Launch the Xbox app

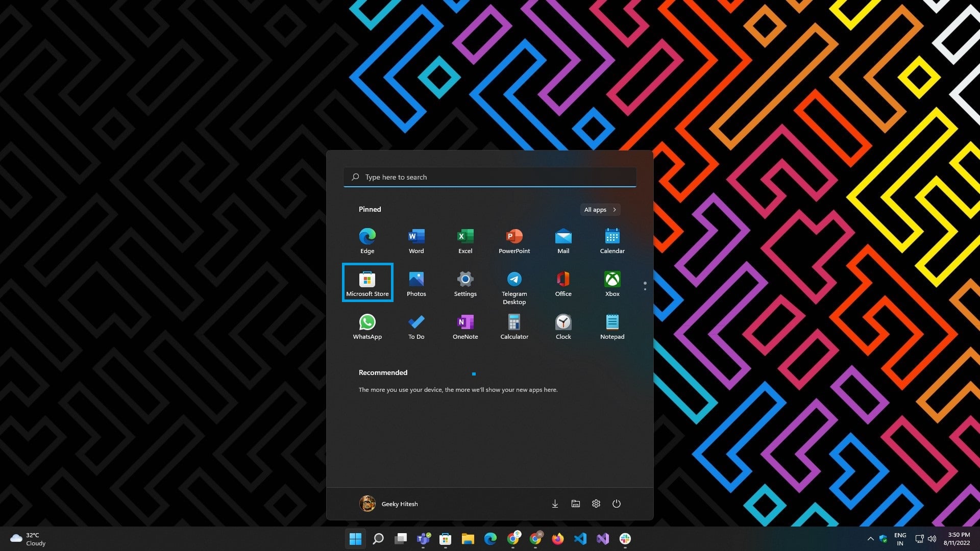pos(612,284)
